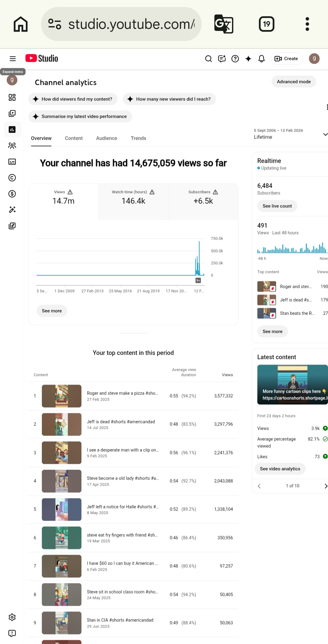Click the translate page icon

[x=224, y=24]
